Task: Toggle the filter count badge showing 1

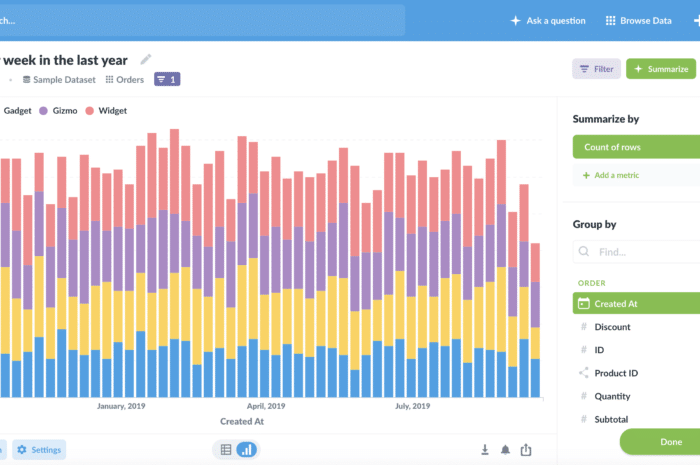Action: [x=166, y=80]
